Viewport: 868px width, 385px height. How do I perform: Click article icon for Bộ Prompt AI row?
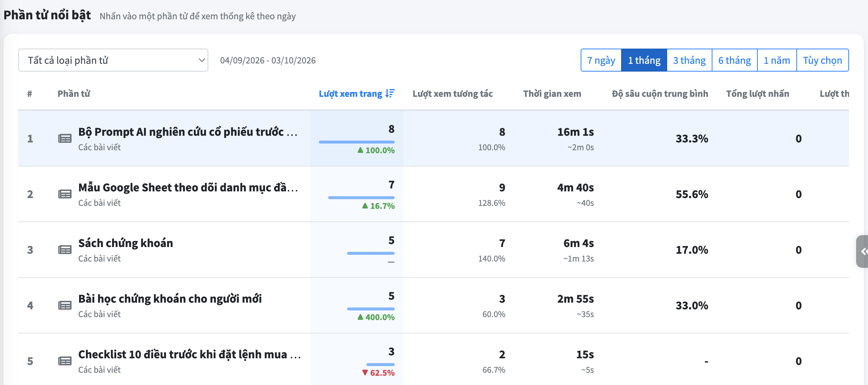[65, 138]
